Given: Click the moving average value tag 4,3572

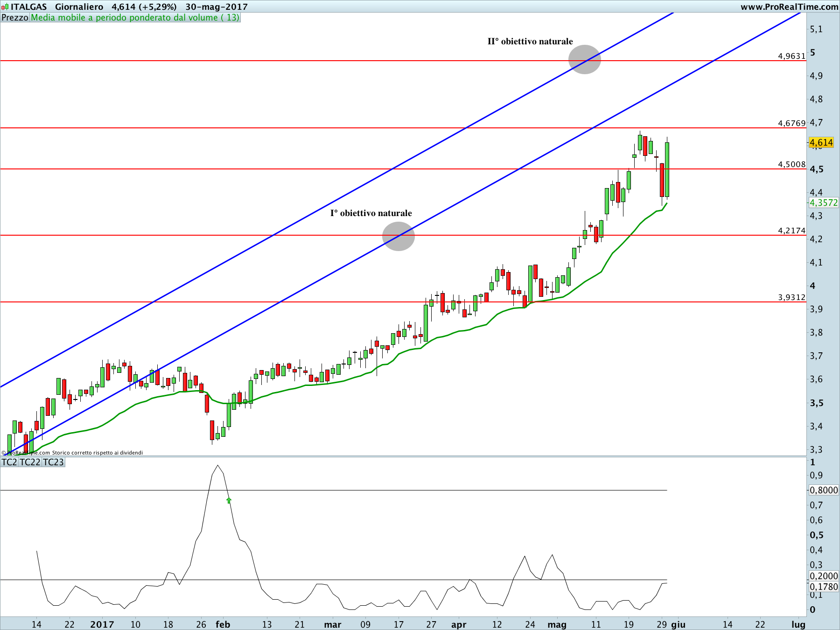Looking at the screenshot, I should click(x=823, y=203).
